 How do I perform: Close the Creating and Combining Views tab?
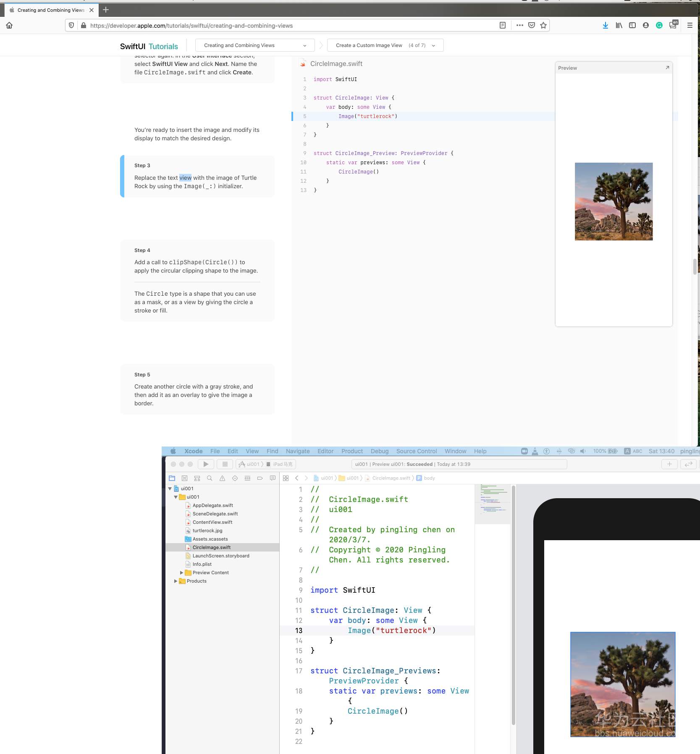(x=92, y=10)
